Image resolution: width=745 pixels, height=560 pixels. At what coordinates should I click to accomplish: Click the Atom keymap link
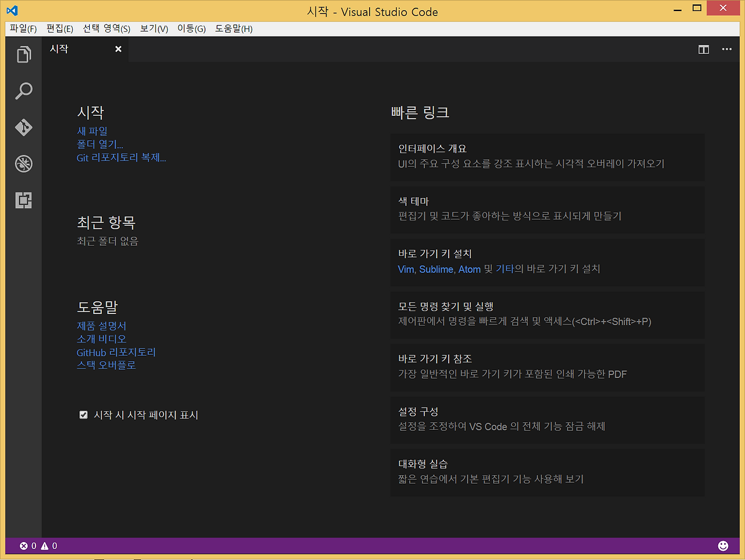click(x=469, y=269)
